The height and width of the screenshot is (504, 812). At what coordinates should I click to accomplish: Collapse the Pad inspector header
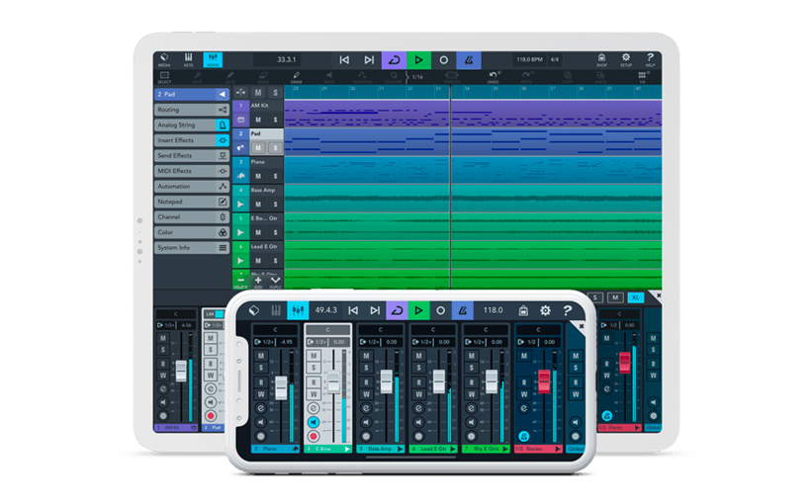(x=223, y=95)
